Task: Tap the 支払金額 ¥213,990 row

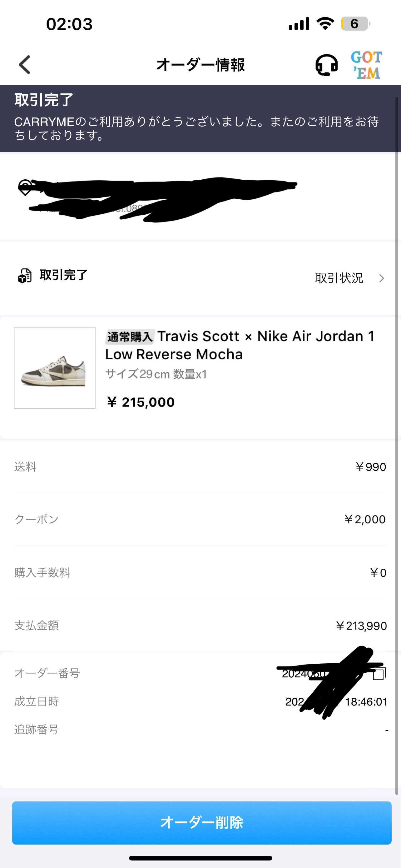Action: pyautogui.click(x=200, y=626)
